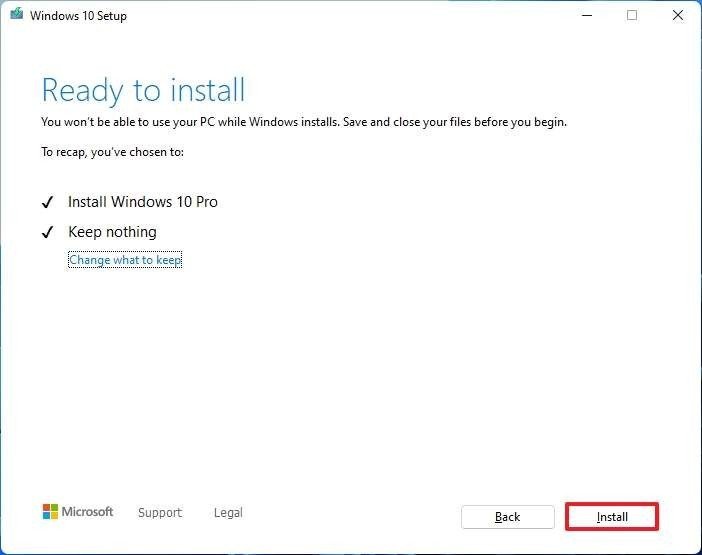The width and height of the screenshot is (702, 555).
Task: Click the 'To recap, you've chosen to:' text
Action: [x=112, y=152]
